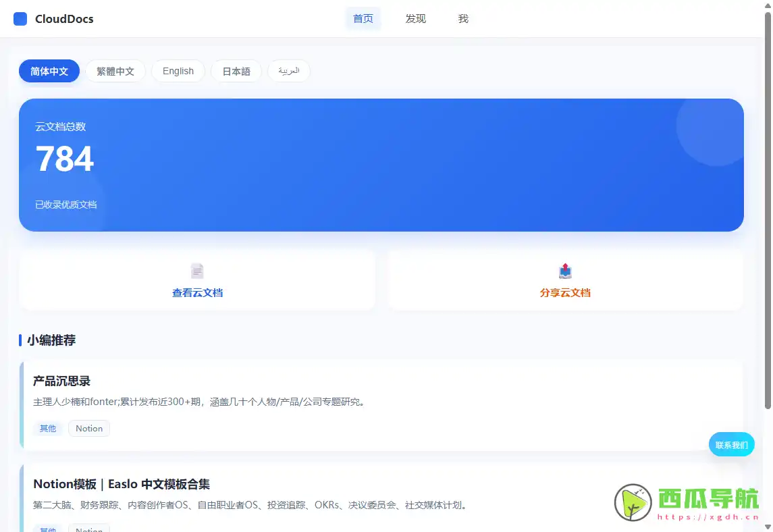
Task: Click the 查看云文档 link
Action: point(196,292)
